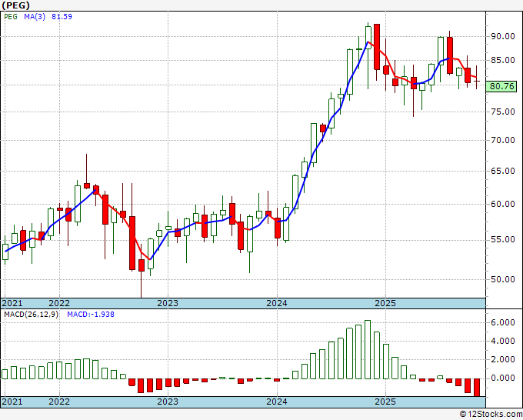This screenshot has width=523, height=420.
Task: Click the tallest red candle near 2025
Action: pos(377,47)
